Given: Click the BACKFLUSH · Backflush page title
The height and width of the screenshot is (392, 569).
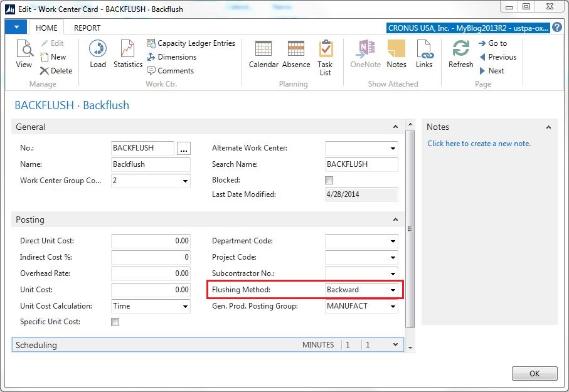Looking at the screenshot, I should pos(72,105).
